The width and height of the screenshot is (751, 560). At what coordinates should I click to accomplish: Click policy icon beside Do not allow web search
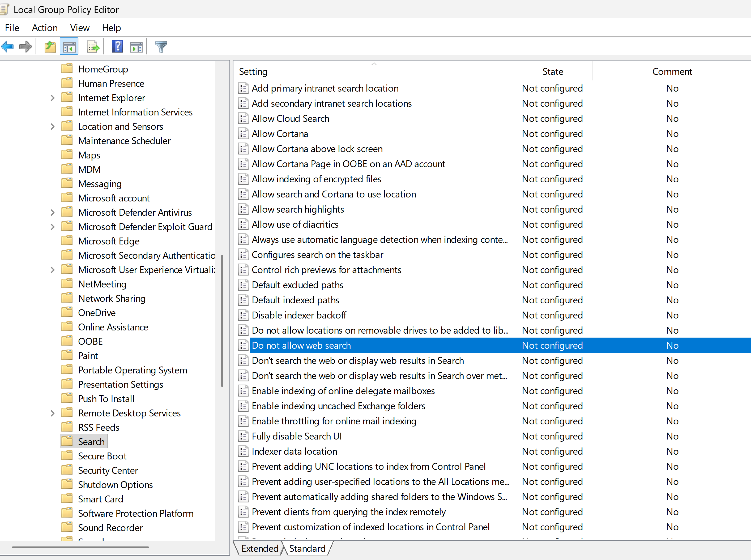tap(243, 346)
